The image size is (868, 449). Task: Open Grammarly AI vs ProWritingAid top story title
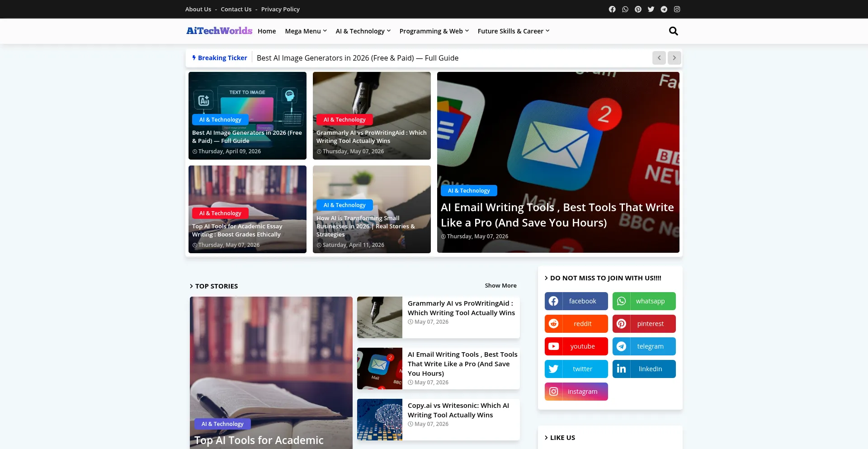coord(461,308)
